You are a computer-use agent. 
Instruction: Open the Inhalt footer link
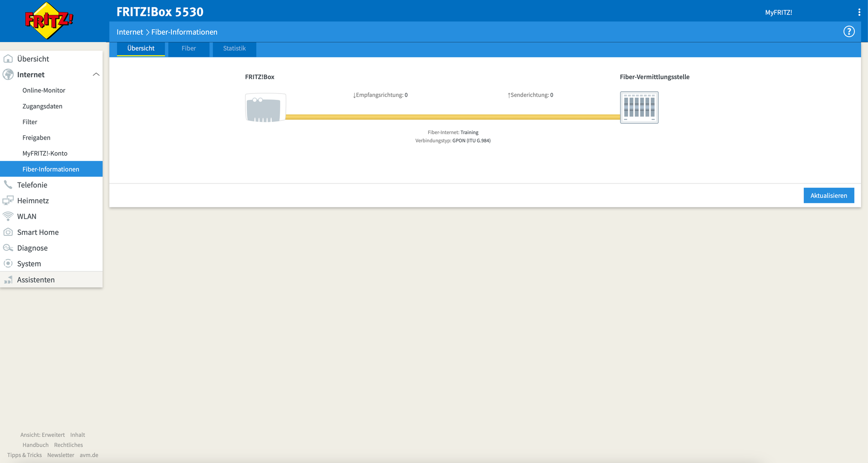(77, 435)
